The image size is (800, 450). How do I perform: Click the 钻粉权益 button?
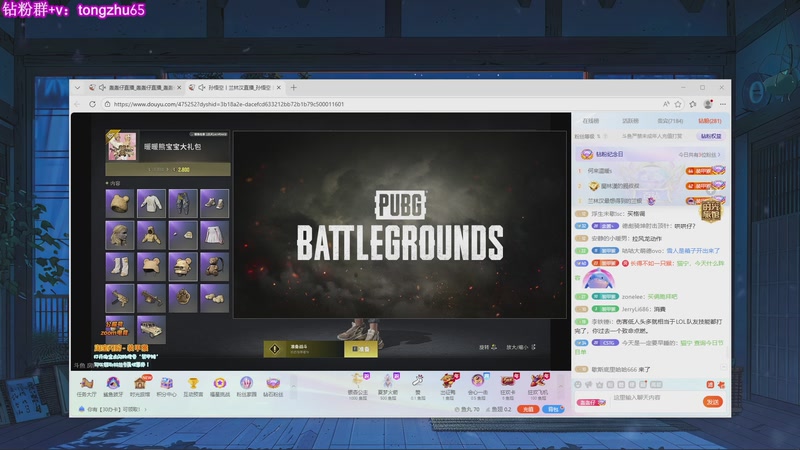(x=711, y=136)
